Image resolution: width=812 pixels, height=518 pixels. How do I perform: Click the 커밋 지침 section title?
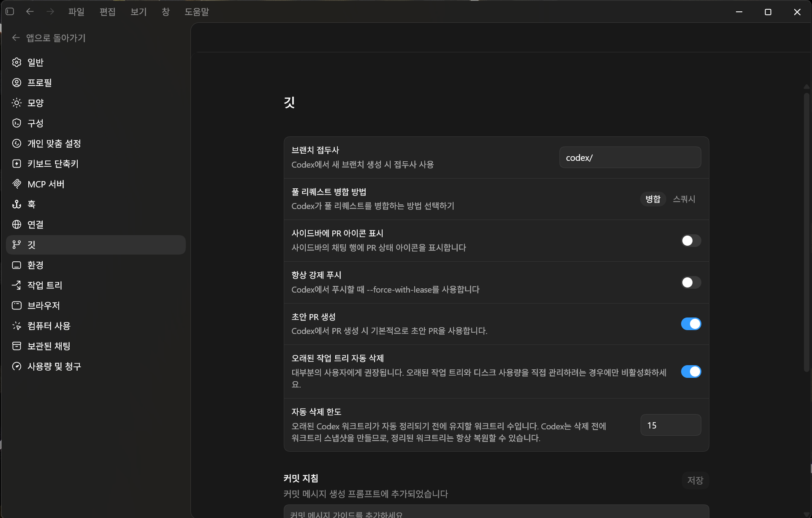(301, 478)
